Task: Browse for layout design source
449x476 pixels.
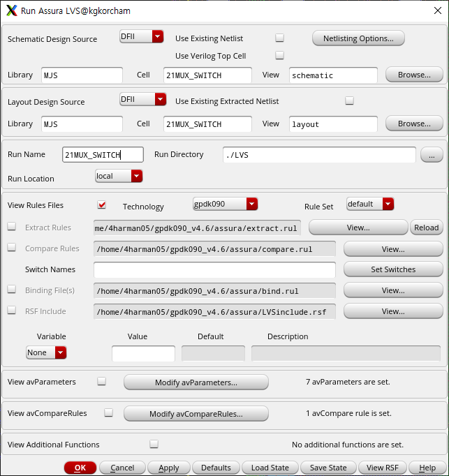Action: click(x=414, y=124)
